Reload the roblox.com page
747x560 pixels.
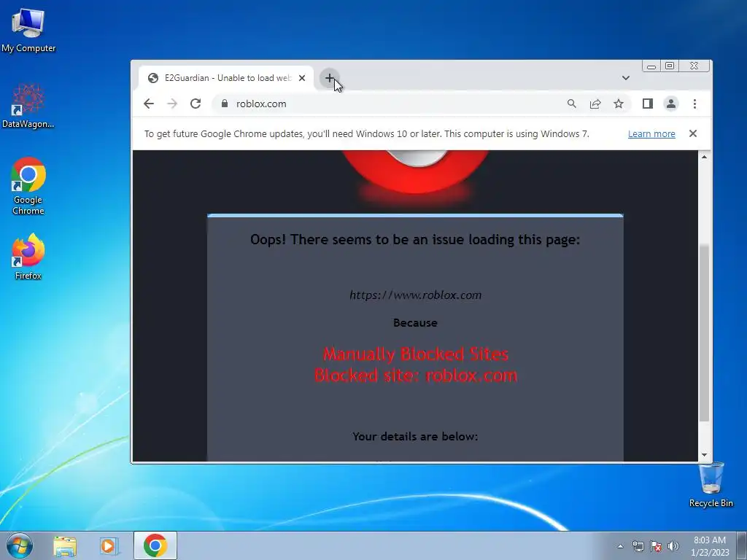point(196,104)
